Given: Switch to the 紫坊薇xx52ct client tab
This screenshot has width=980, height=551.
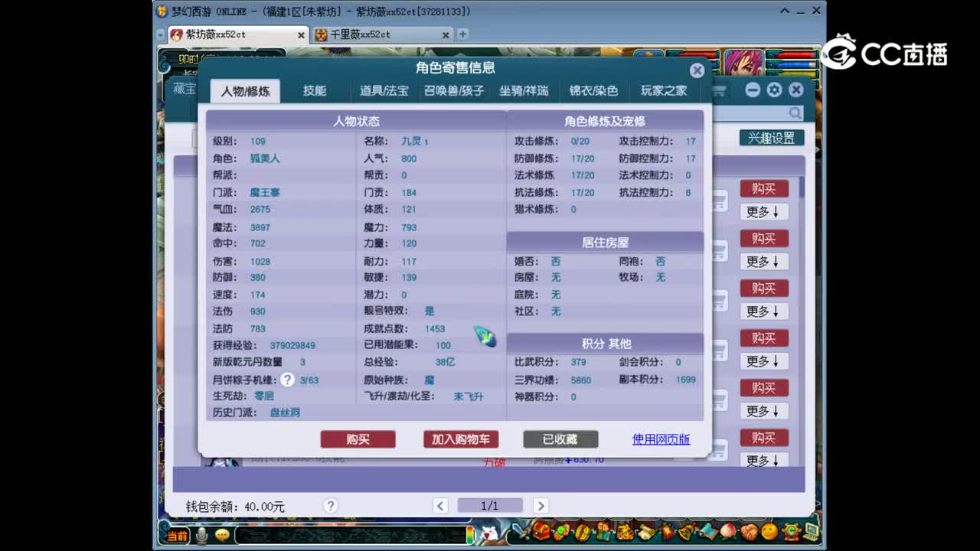Looking at the screenshot, I should [x=237, y=34].
